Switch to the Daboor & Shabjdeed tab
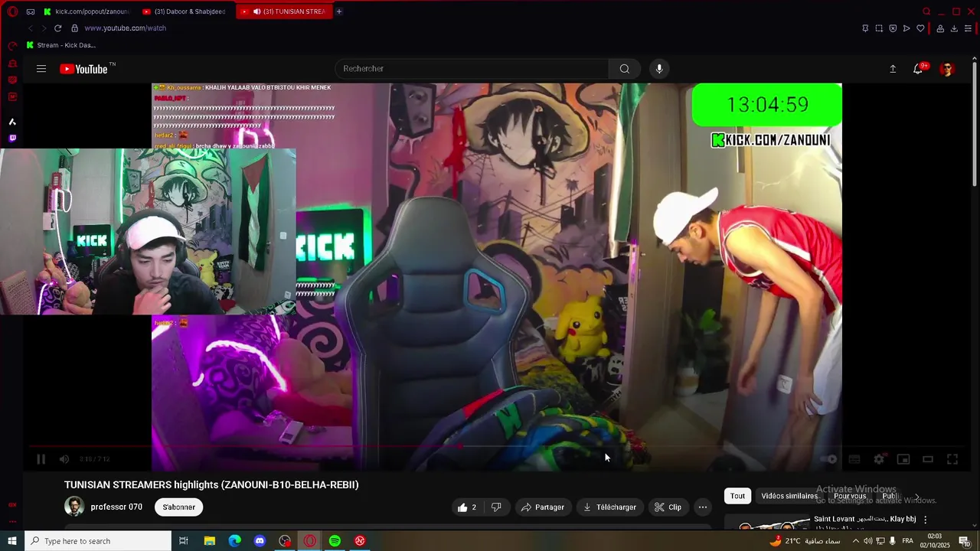Image resolution: width=980 pixels, height=551 pixels. coord(185,11)
